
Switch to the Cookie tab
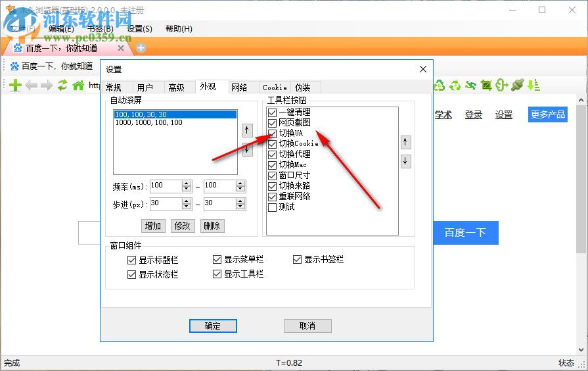(275, 87)
